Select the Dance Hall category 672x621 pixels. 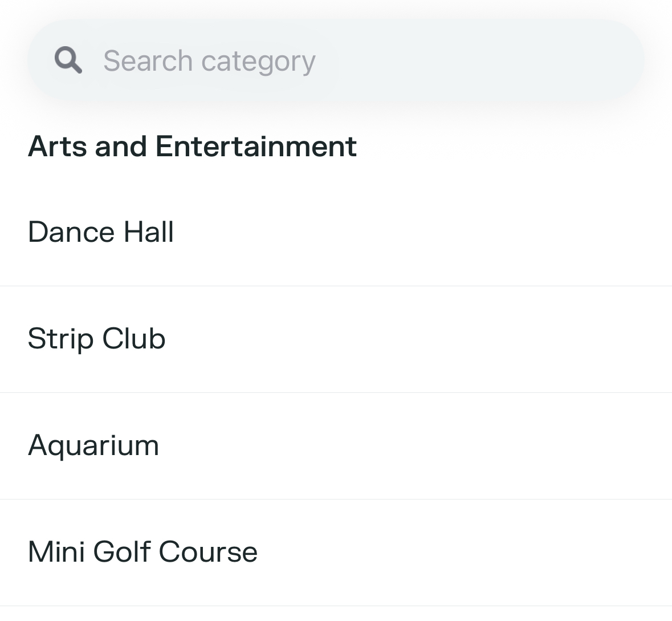[x=101, y=232]
